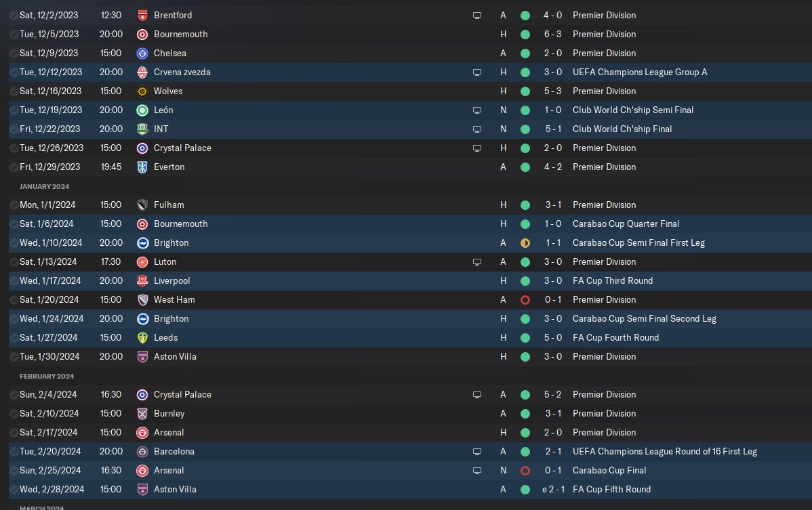Click the Leeds club badge icon

click(x=142, y=338)
